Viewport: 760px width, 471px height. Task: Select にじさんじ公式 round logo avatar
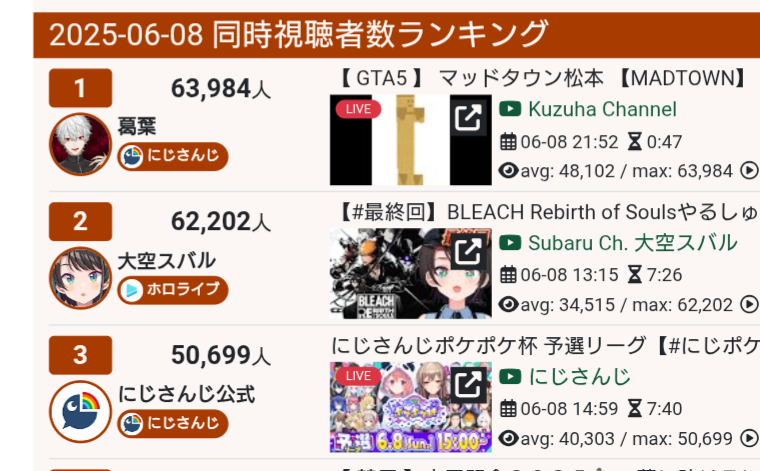click(80, 411)
